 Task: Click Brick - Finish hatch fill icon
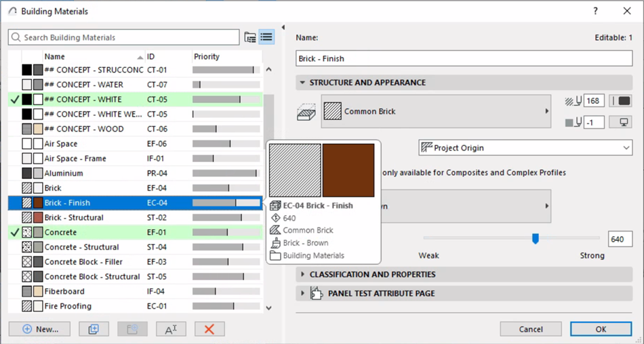(26, 203)
